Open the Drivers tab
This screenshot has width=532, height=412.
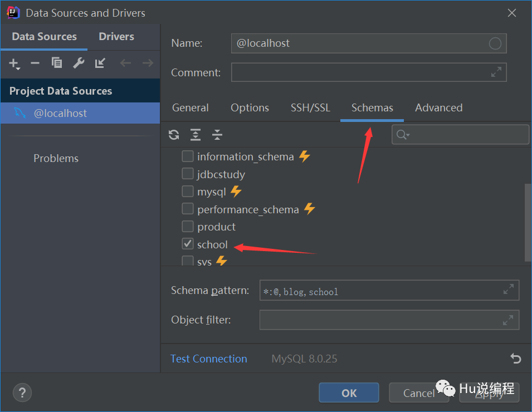point(116,37)
